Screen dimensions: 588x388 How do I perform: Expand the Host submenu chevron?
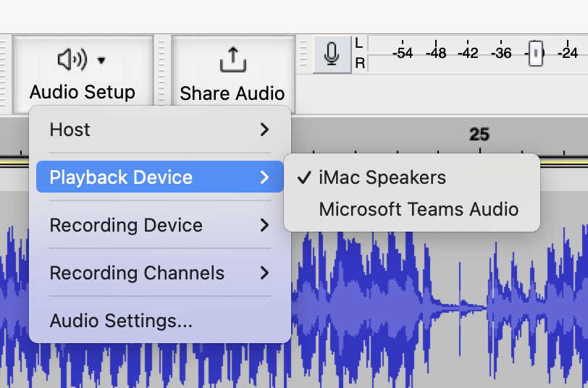(x=265, y=130)
